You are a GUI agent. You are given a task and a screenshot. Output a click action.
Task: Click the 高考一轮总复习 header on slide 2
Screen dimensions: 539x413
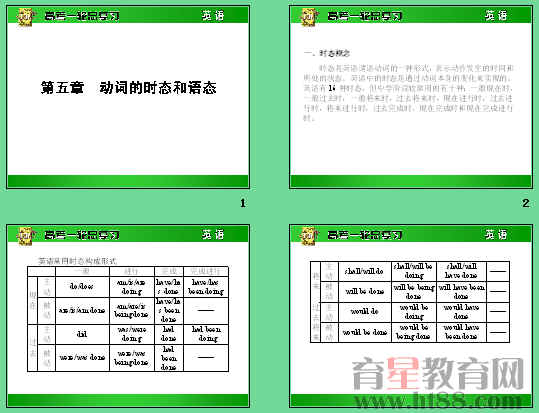(x=365, y=16)
